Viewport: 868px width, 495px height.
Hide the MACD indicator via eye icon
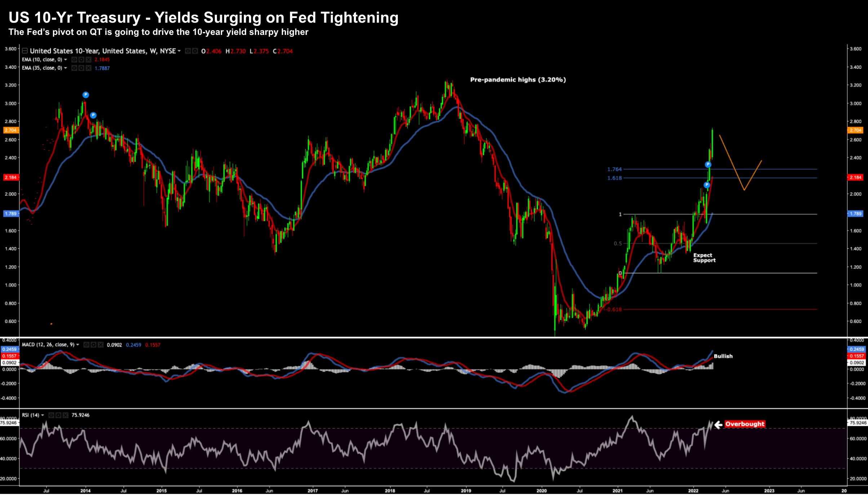(86, 345)
